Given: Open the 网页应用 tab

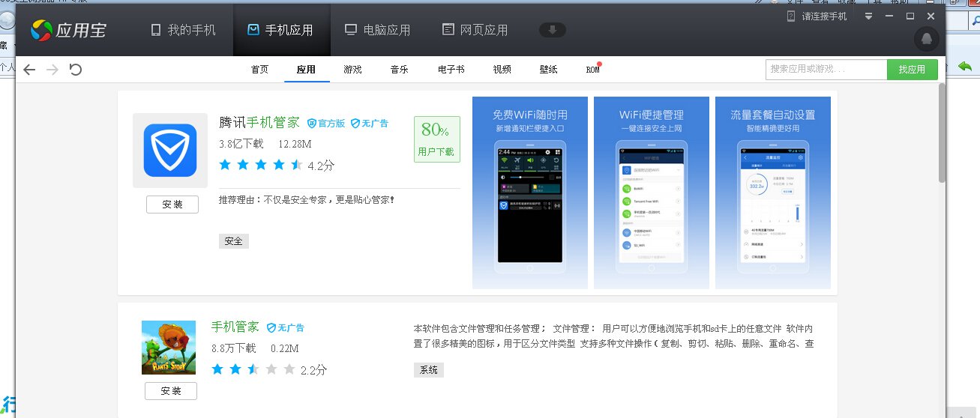Looking at the screenshot, I should coord(475,30).
